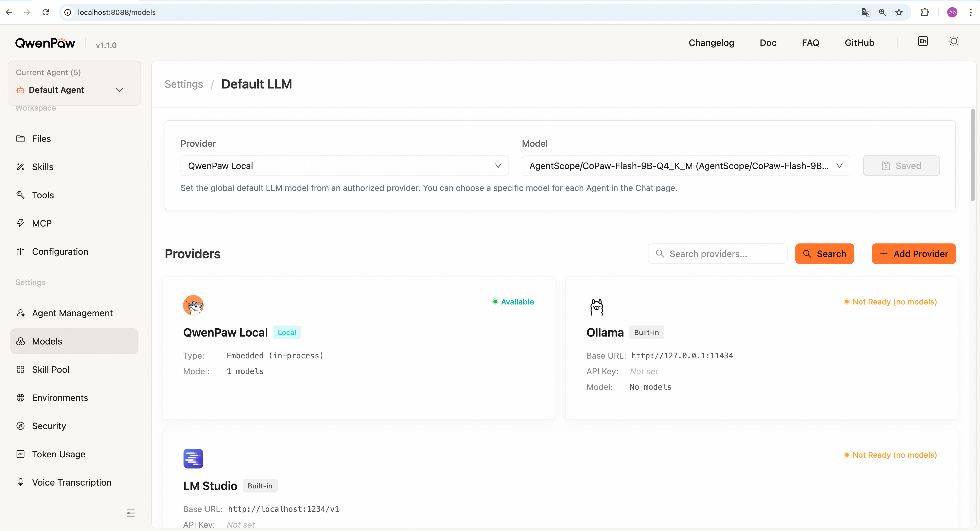This screenshot has width=980, height=531.
Task: Open the Provider dropdown showing QwenPaw Local
Action: pos(344,165)
